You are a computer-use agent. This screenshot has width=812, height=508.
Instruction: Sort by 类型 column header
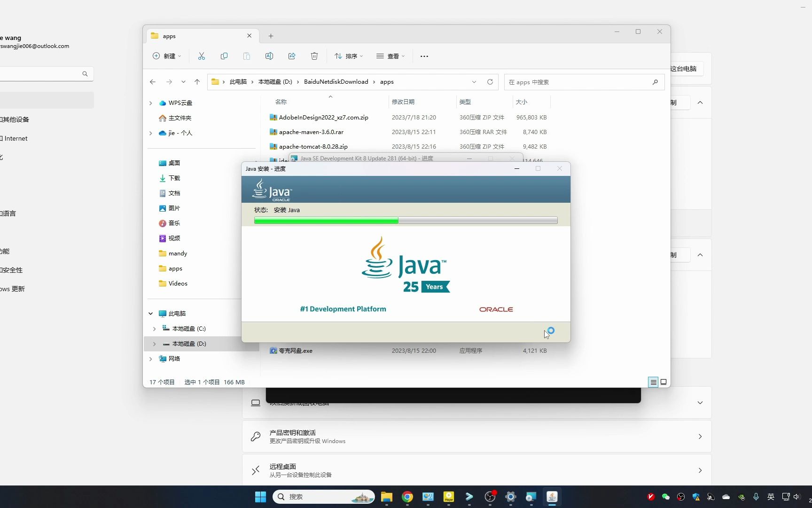click(465, 102)
